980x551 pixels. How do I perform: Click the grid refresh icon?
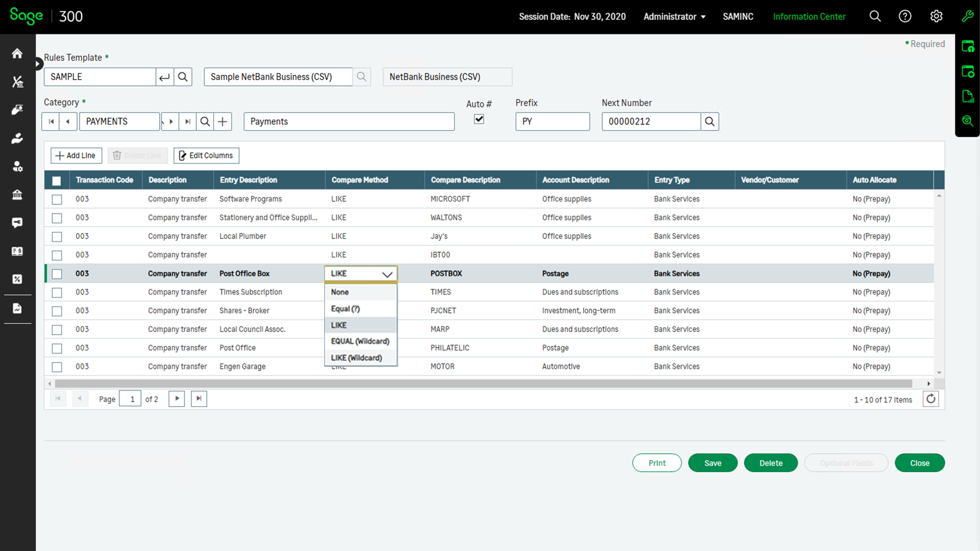930,399
